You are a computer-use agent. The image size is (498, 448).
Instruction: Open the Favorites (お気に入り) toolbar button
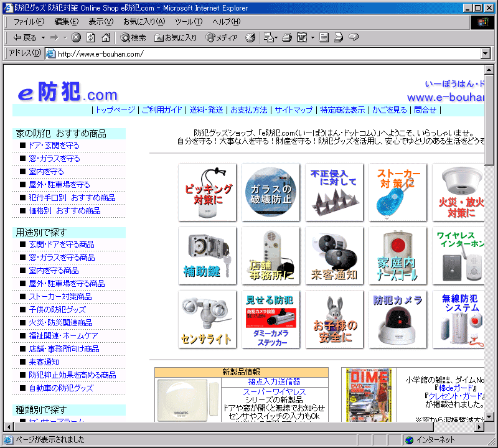click(176, 38)
